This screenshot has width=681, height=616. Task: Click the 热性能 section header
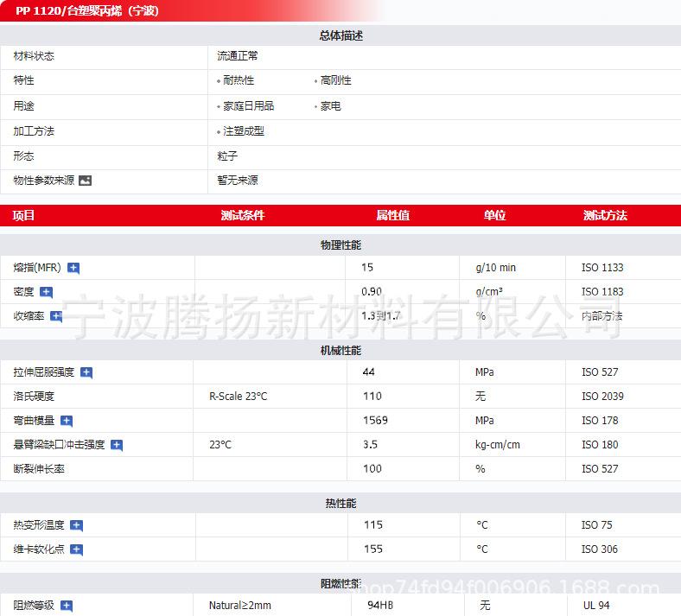(341, 504)
